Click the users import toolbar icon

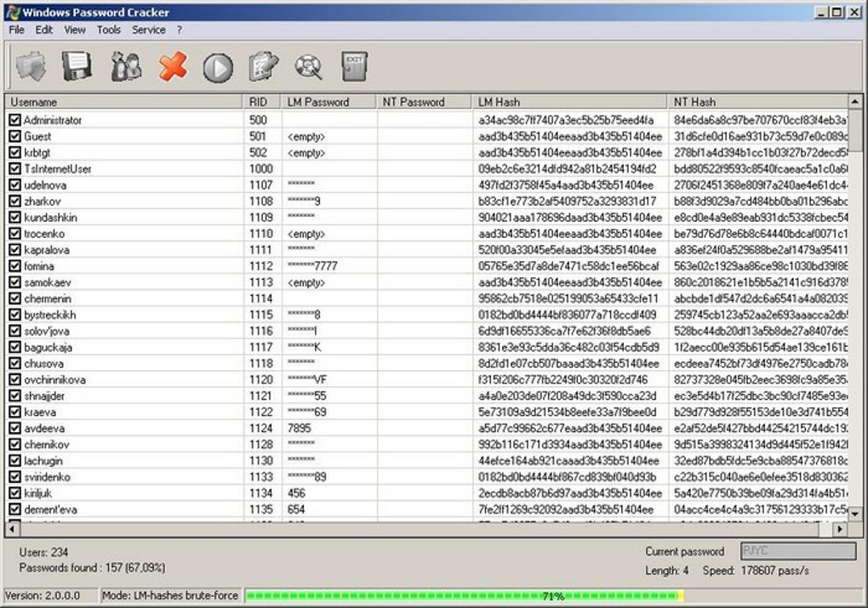(126, 67)
